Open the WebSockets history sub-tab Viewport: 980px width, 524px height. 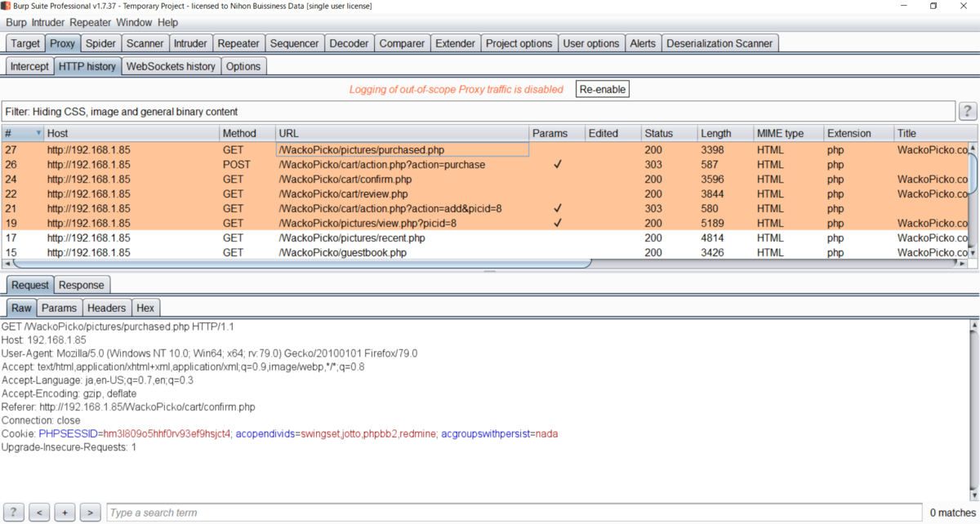click(171, 66)
